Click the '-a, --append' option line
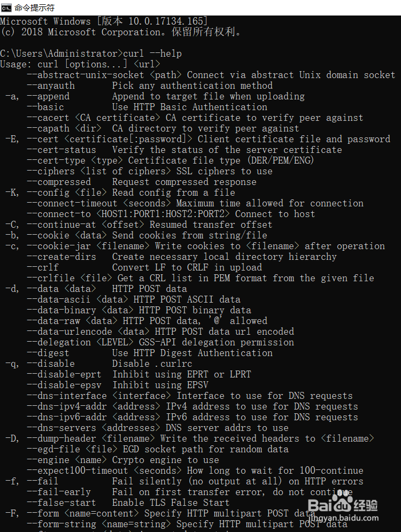Image resolution: width=401 pixels, height=532 pixels. pyautogui.click(x=155, y=96)
